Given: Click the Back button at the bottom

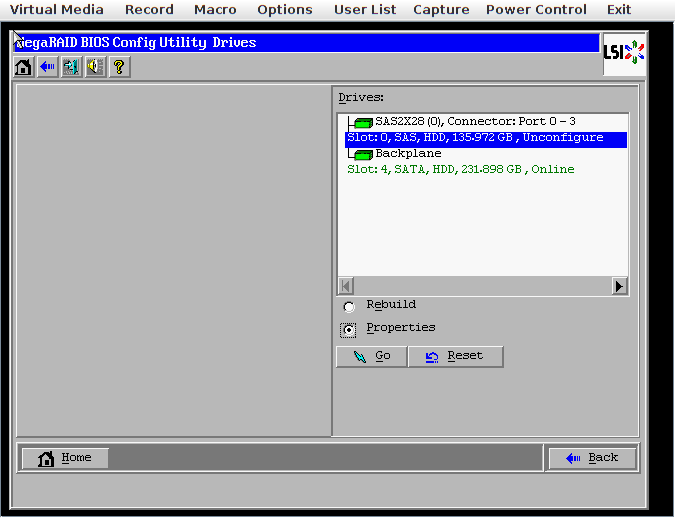Looking at the screenshot, I should [592, 458].
